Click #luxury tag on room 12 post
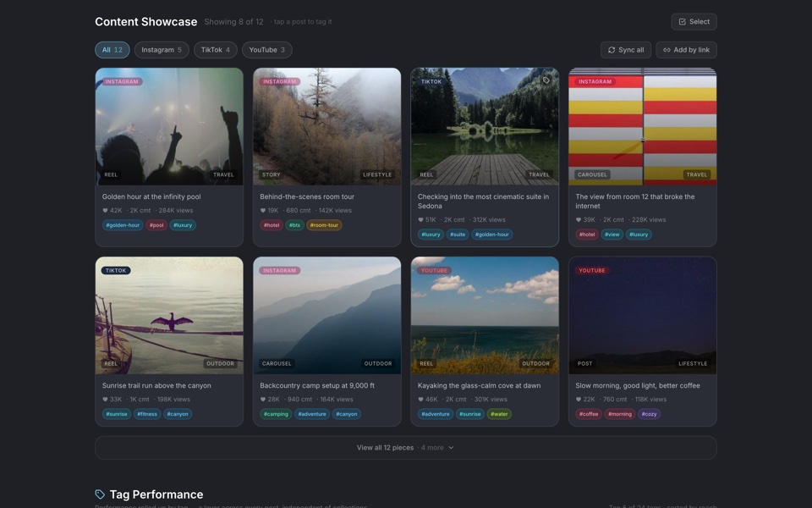812x508 pixels. 639,235
